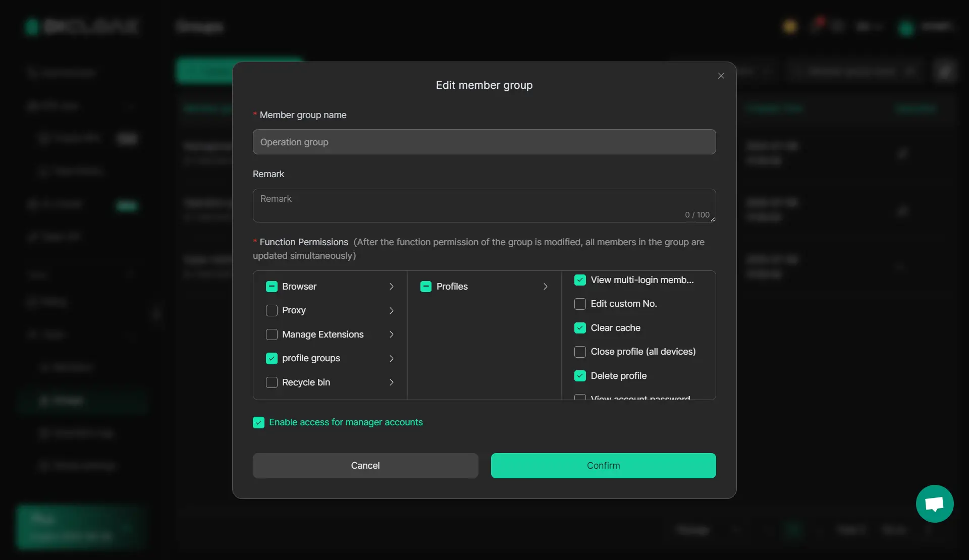Image resolution: width=969 pixels, height=560 pixels.
Task: Expand the Recycle bin arrow
Action: coord(391,382)
